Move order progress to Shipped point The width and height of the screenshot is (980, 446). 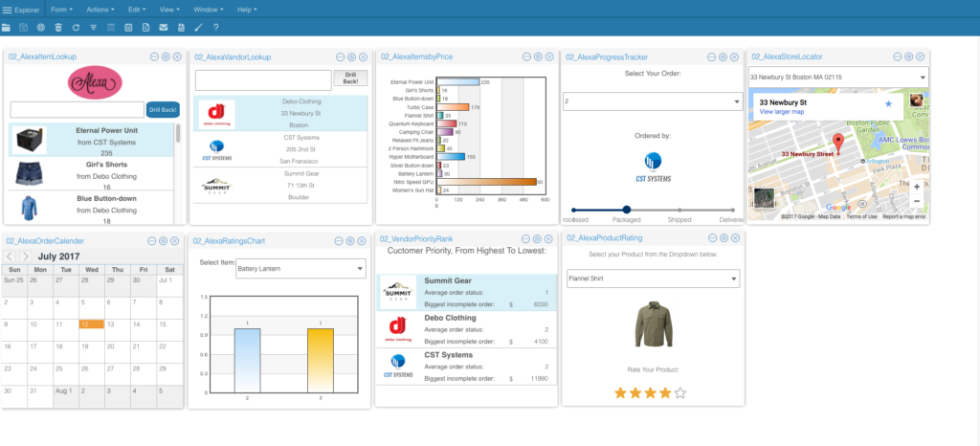click(x=679, y=210)
